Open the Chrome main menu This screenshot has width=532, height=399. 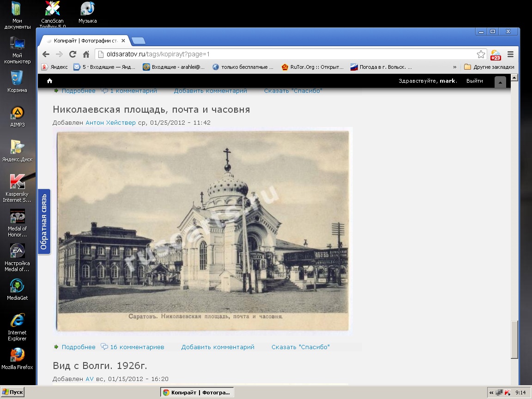pos(510,54)
